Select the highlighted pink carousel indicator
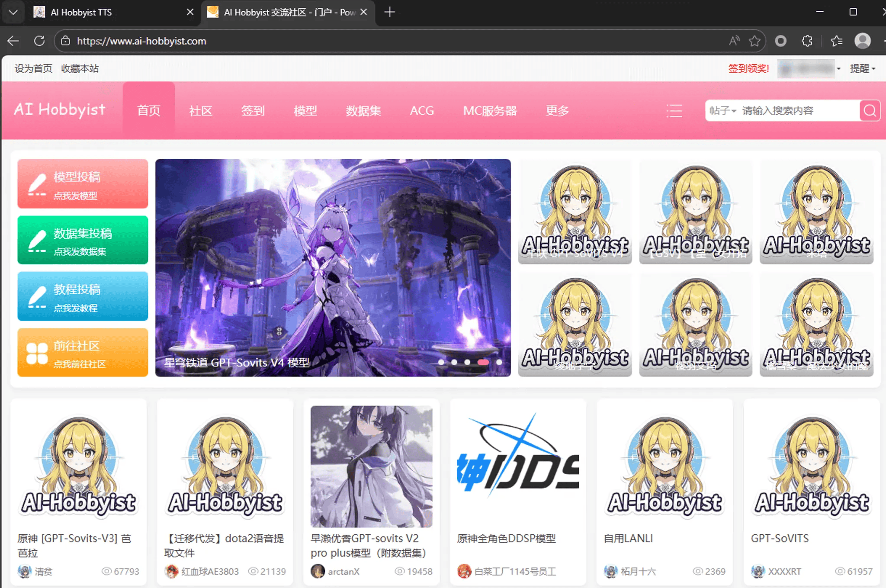 pyautogui.click(x=483, y=362)
